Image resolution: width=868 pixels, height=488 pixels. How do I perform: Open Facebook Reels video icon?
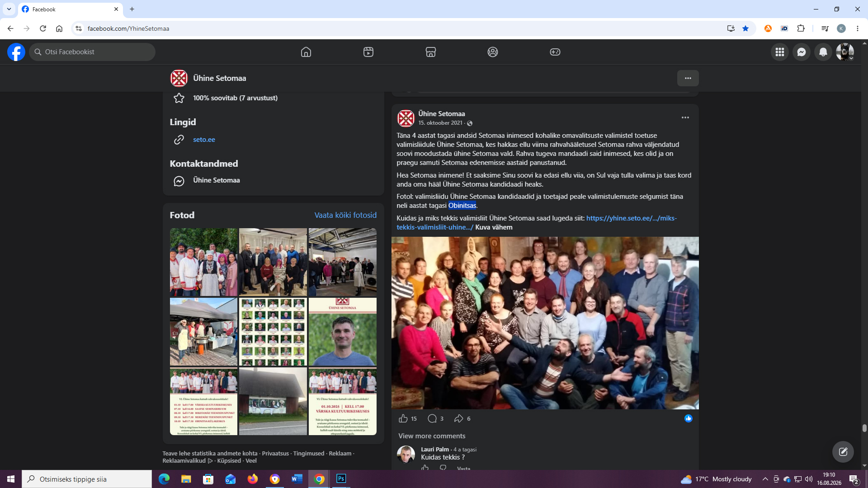click(x=368, y=52)
